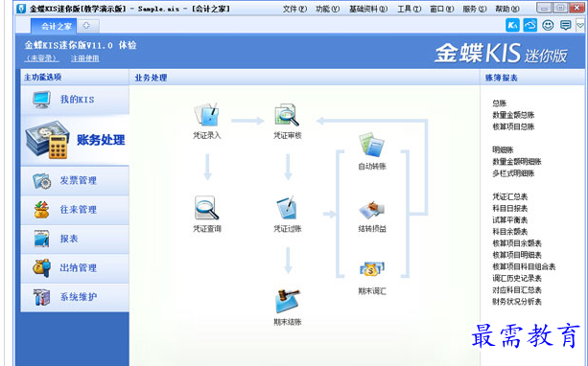Open 核算项目明细表 report

[x=517, y=255]
